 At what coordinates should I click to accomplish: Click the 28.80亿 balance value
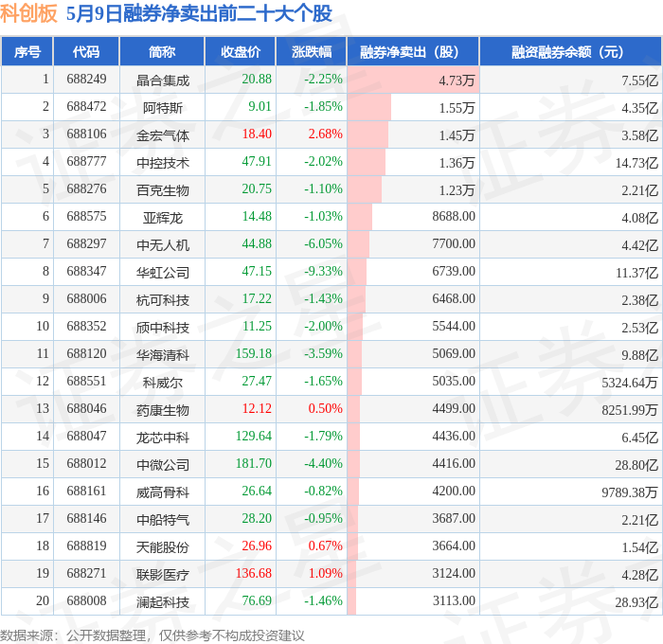(x=636, y=465)
